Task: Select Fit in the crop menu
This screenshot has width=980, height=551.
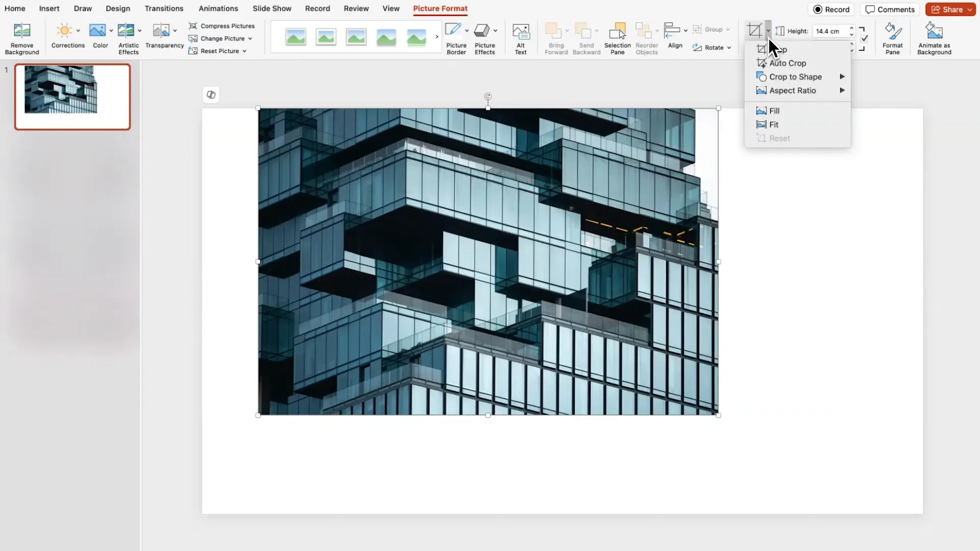Action: click(x=797, y=124)
